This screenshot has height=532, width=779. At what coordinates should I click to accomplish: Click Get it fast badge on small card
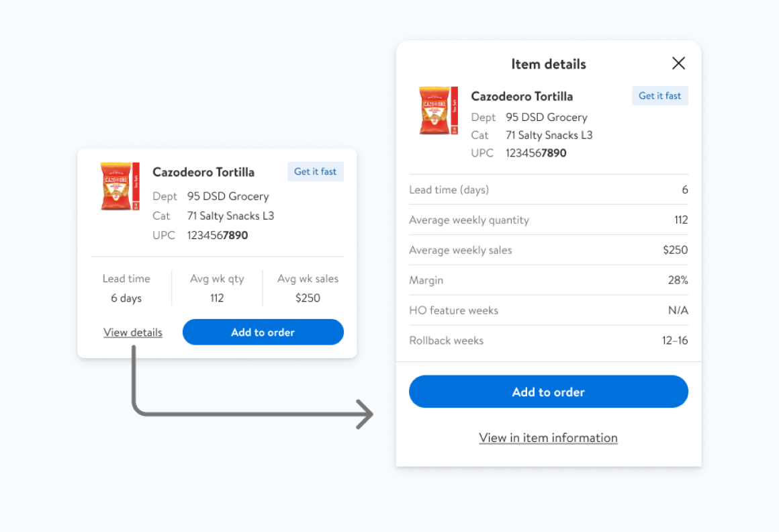coord(316,172)
